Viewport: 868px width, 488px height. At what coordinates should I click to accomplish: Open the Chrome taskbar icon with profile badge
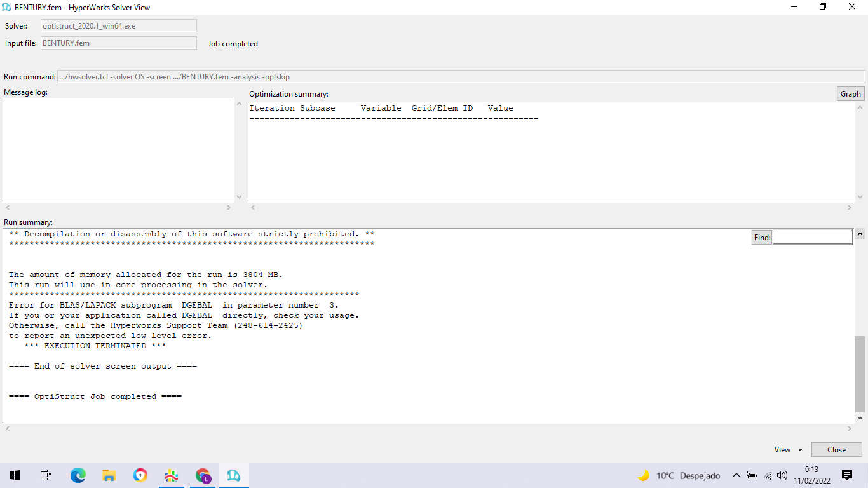(x=203, y=475)
